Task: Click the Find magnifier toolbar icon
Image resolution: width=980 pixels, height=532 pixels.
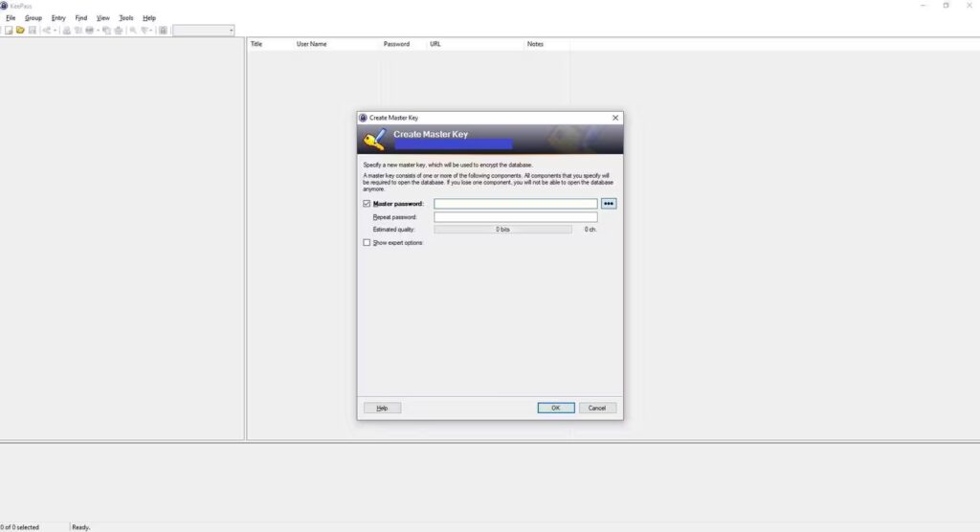Action: tap(133, 30)
